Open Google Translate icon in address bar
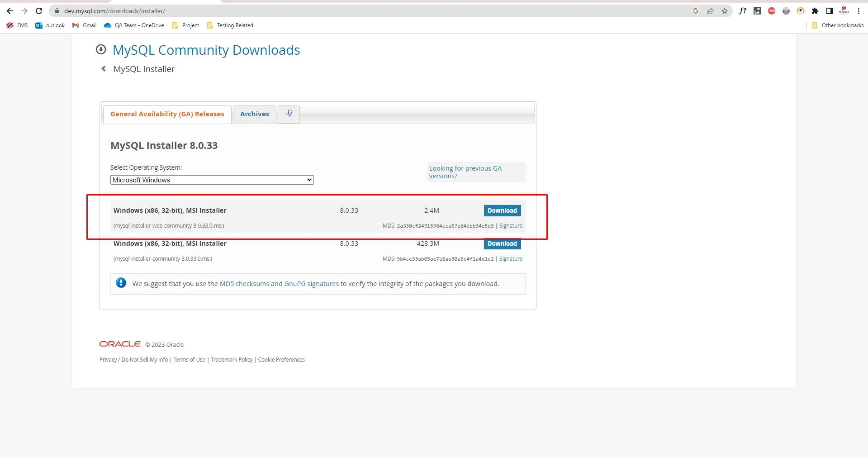Viewport: 868px width, 458px height. (x=696, y=11)
